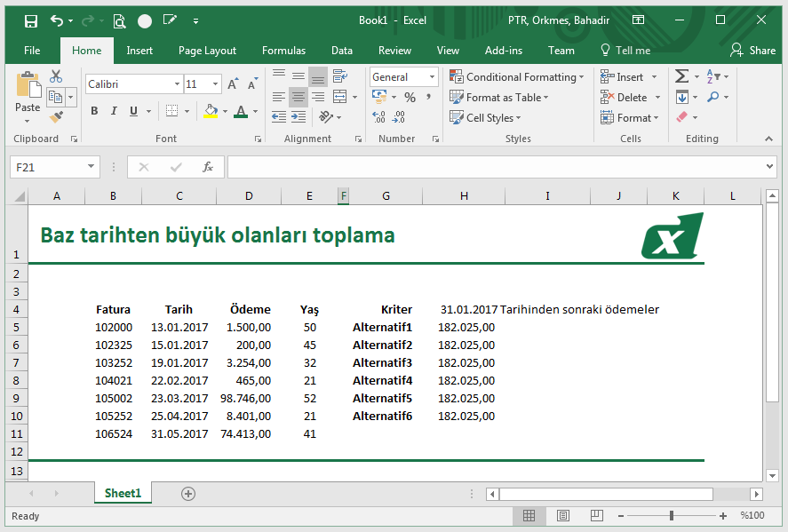Click the Wrap Text icon

(x=340, y=76)
